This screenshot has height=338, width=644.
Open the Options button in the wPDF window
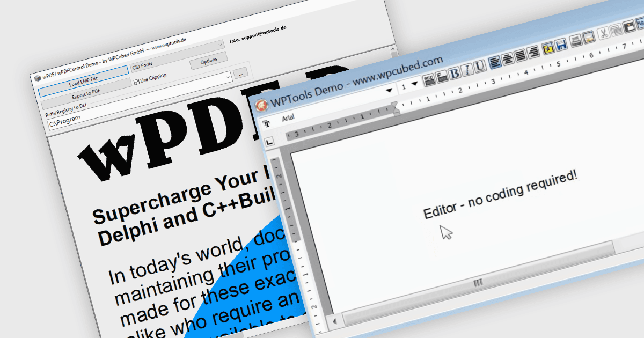click(209, 61)
